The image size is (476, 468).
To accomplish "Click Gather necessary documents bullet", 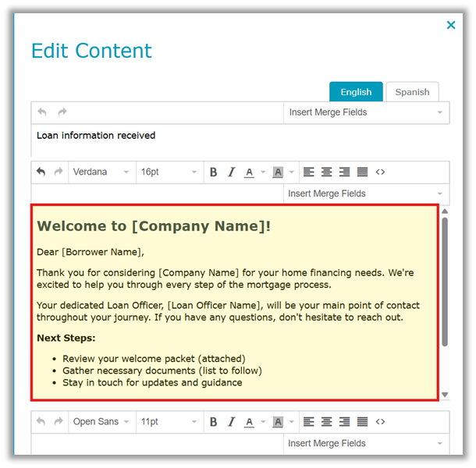I will click(162, 370).
